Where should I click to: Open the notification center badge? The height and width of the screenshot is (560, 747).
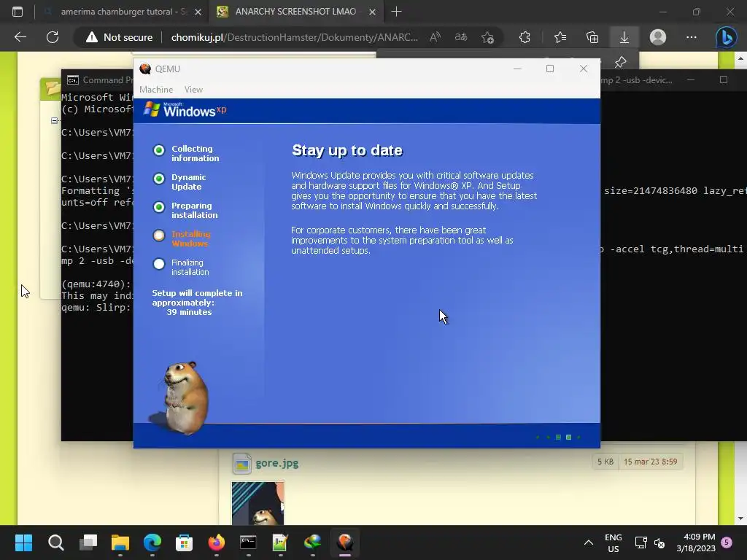coord(727,542)
